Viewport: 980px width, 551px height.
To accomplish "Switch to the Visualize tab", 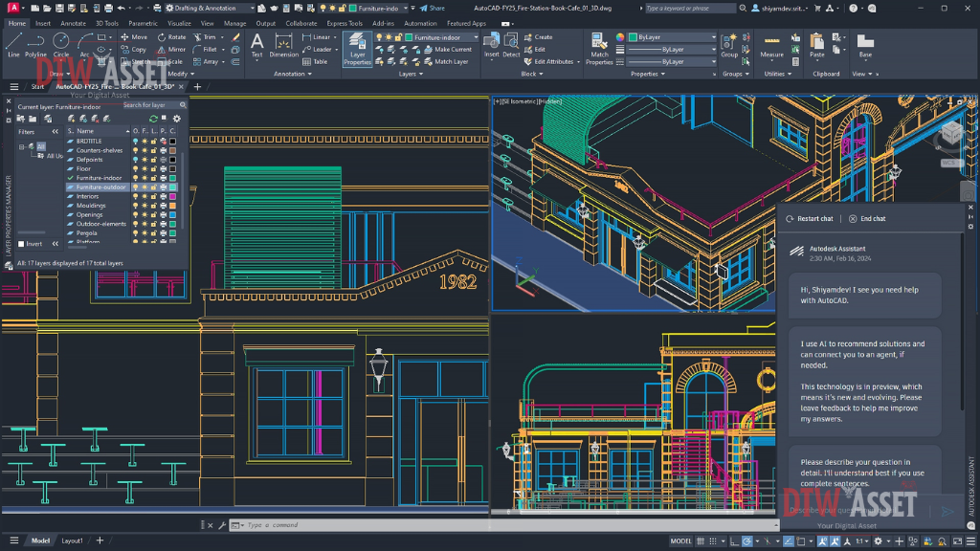I will coord(179,24).
